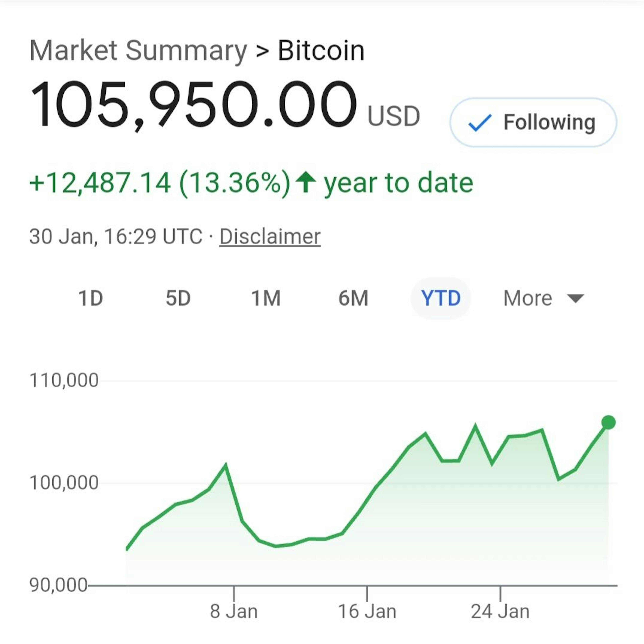Click the 16 Jan chart axis marker
Viewport: 644px width, 644px height.
(x=367, y=611)
